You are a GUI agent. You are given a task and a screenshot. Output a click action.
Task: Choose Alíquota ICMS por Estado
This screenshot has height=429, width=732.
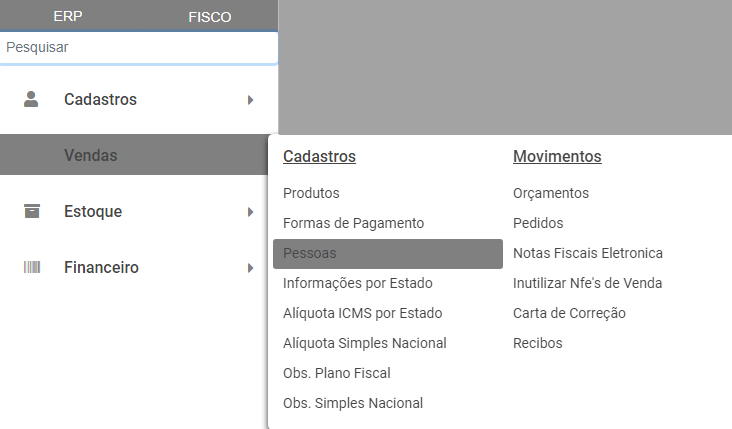tap(362, 313)
